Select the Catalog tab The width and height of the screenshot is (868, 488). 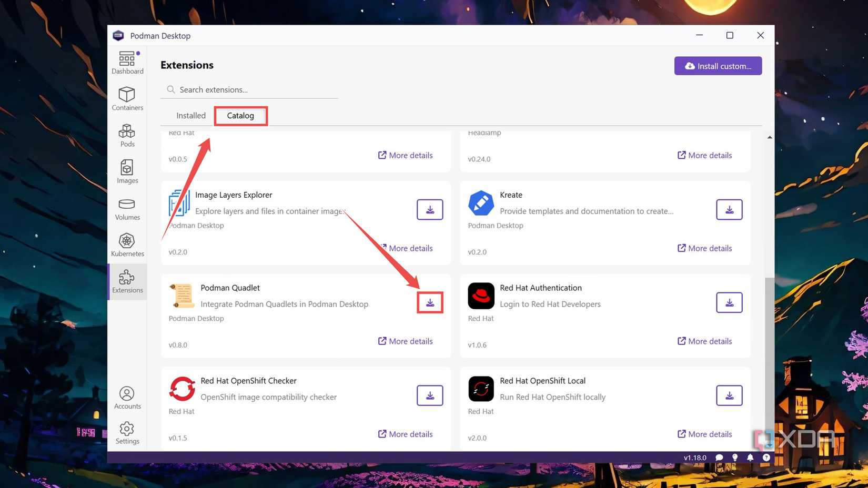click(x=240, y=115)
